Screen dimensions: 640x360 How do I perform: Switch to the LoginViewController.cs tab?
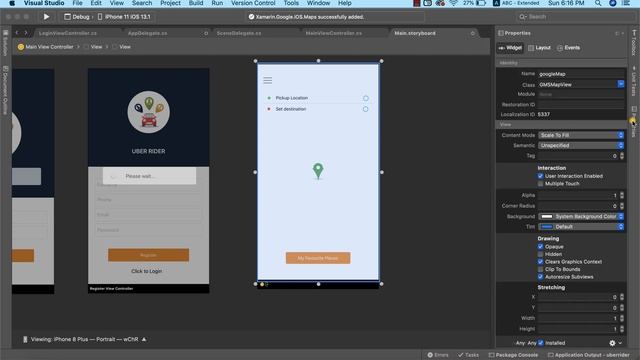coord(68,33)
